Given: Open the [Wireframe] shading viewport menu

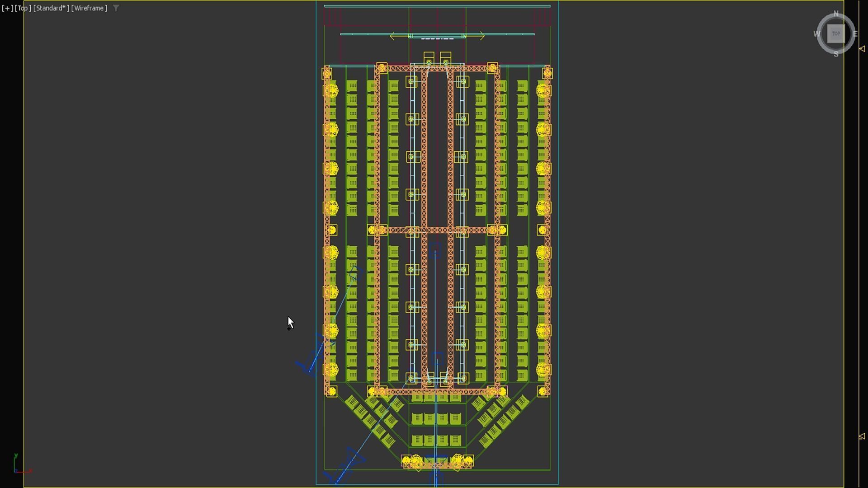Looking at the screenshot, I should pyautogui.click(x=89, y=8).
